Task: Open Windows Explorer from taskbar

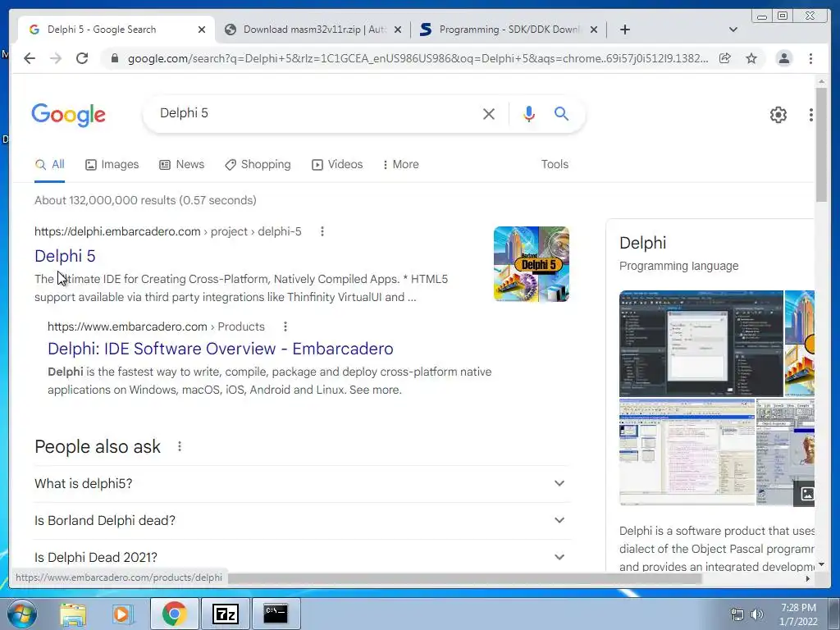Action: coord(73,614)
